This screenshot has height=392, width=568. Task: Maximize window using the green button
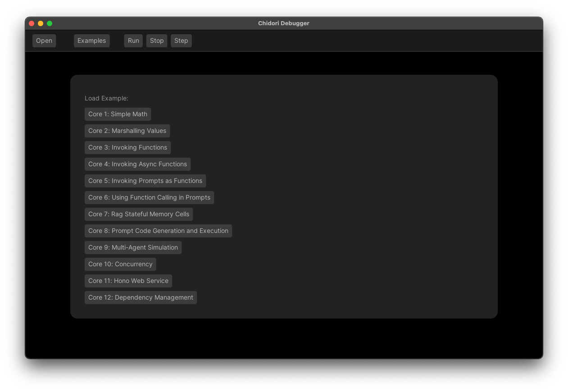pyautogui.click(x=50, y=23)
